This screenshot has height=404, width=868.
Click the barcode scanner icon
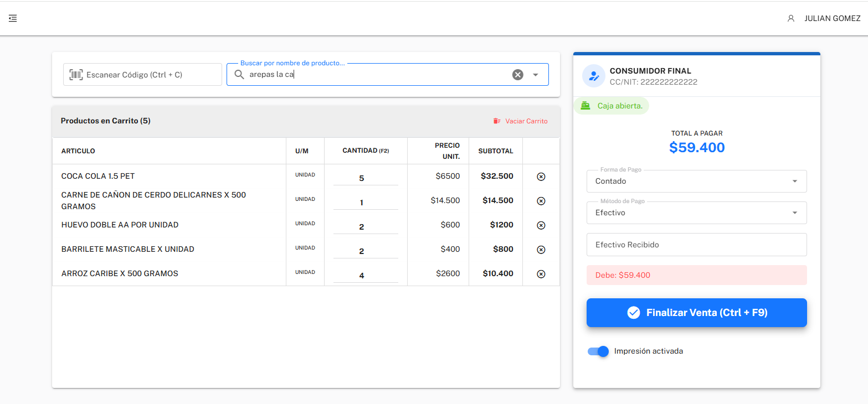tap(76, 75)
